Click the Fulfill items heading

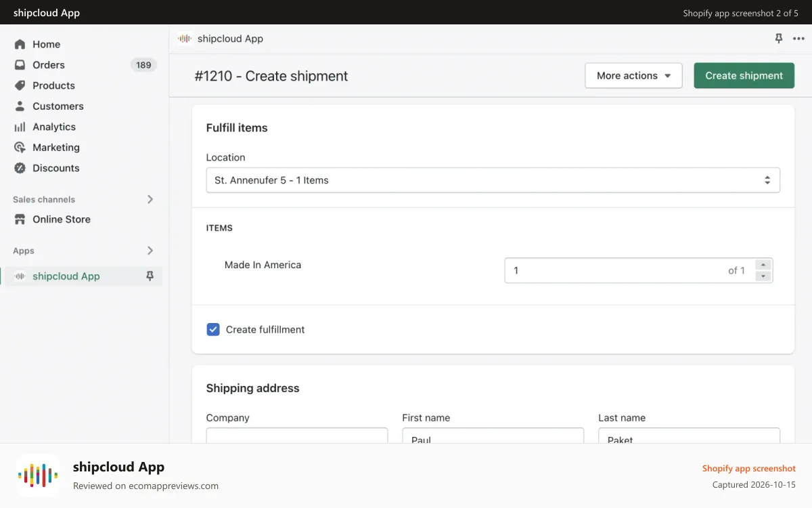click(x=237, y=128)
